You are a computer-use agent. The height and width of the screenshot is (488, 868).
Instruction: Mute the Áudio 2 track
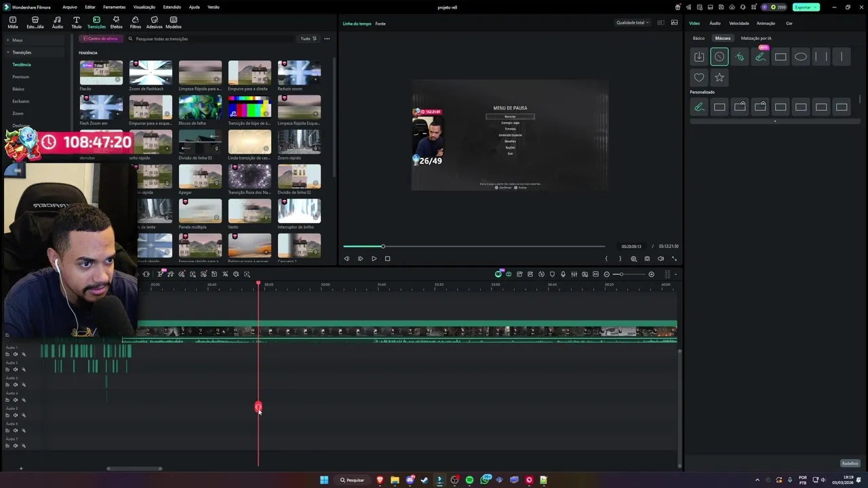pyautogui.click(x=16, y=369)
